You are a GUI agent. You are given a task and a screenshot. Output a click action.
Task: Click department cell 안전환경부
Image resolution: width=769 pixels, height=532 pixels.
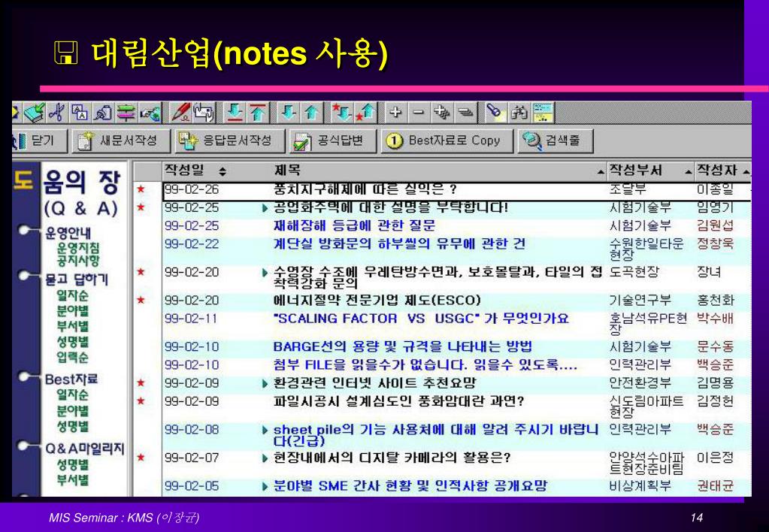[x=640, y=383]
